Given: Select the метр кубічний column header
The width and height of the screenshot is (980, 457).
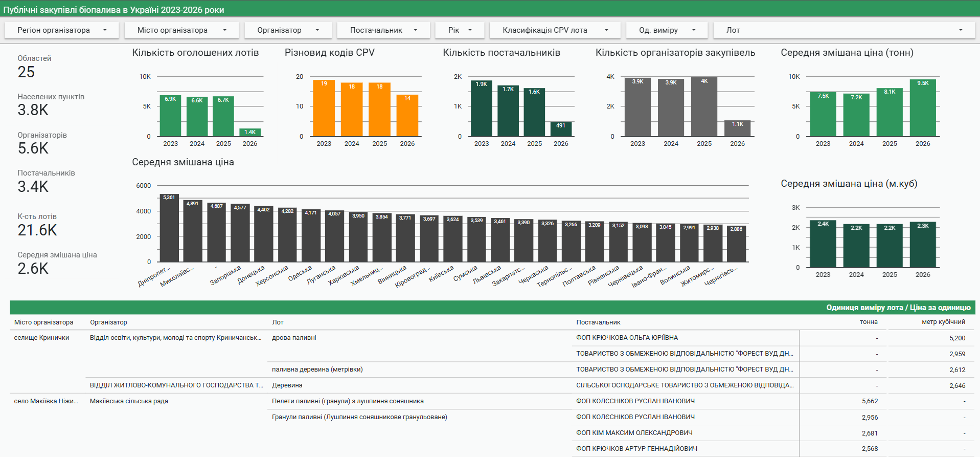Looking at the screenshot, I should coord(943,322).
